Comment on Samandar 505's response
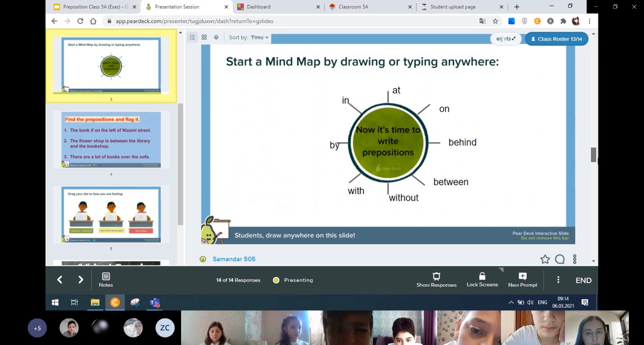The image size is (644, 345). [x=560, y=259]
